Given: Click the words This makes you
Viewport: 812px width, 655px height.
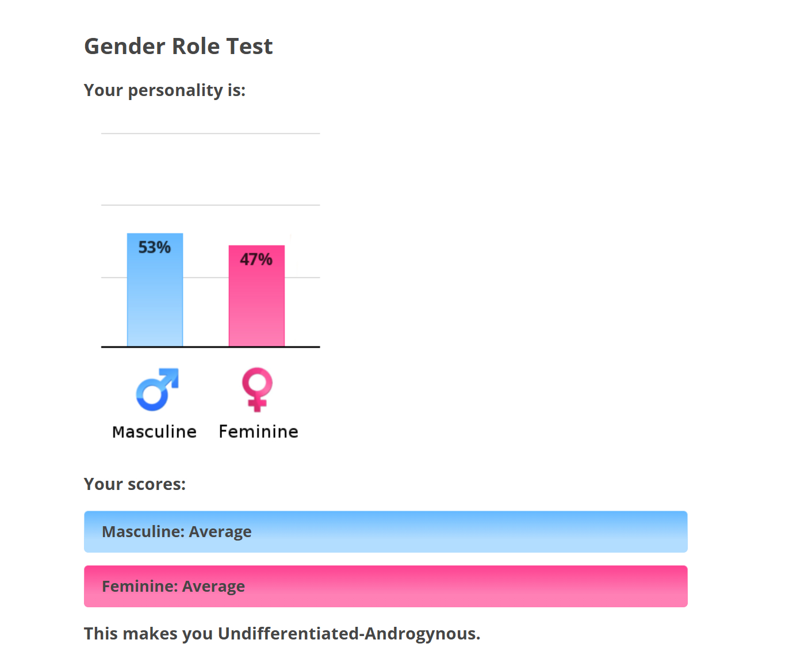Looking at the screenshot, I should coord(148,634).
